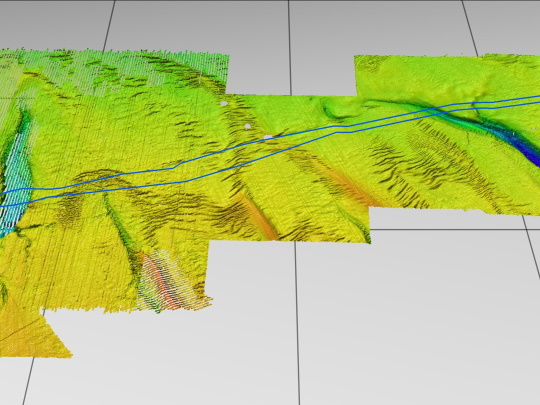This screenshot has width=540, height=405.
Task: Select the orange ridge right of the center
Action: click(x=344, y=184)
